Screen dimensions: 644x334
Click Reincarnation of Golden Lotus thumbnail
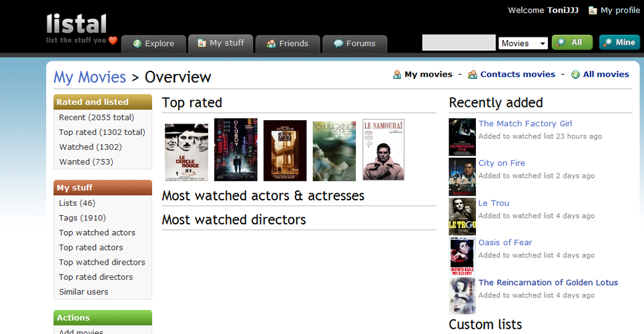(x=462, y=296)
